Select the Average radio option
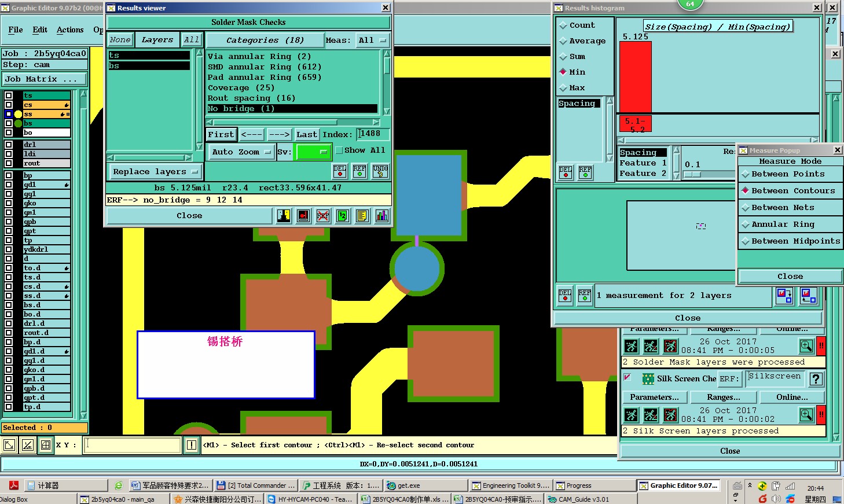The width and height of the screenshot is (844, 504). click(x=582, y=41)
